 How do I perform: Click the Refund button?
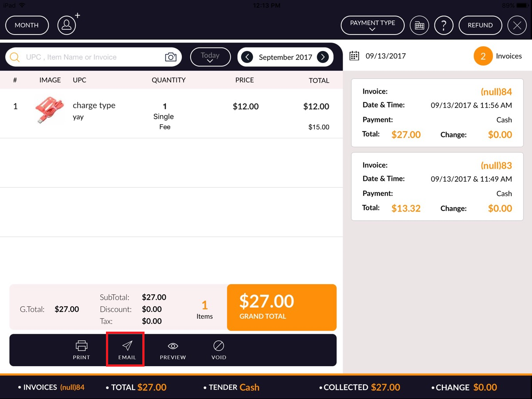[x=480, y=25]
